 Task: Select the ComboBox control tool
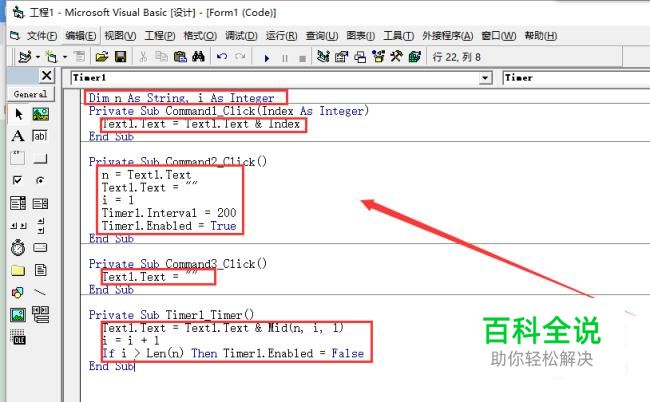tap(18, 203)
